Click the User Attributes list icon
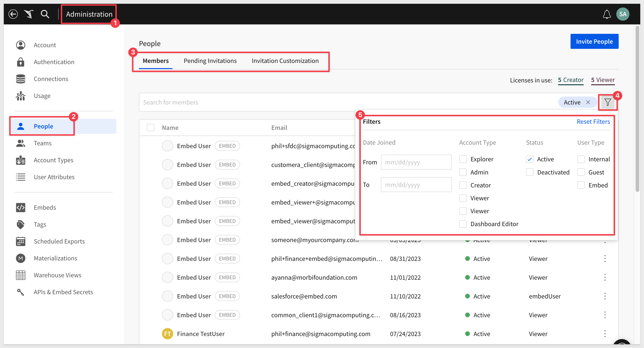Viewport: 644px width, 348px height. pyautogui.click(x=20, y=177)
